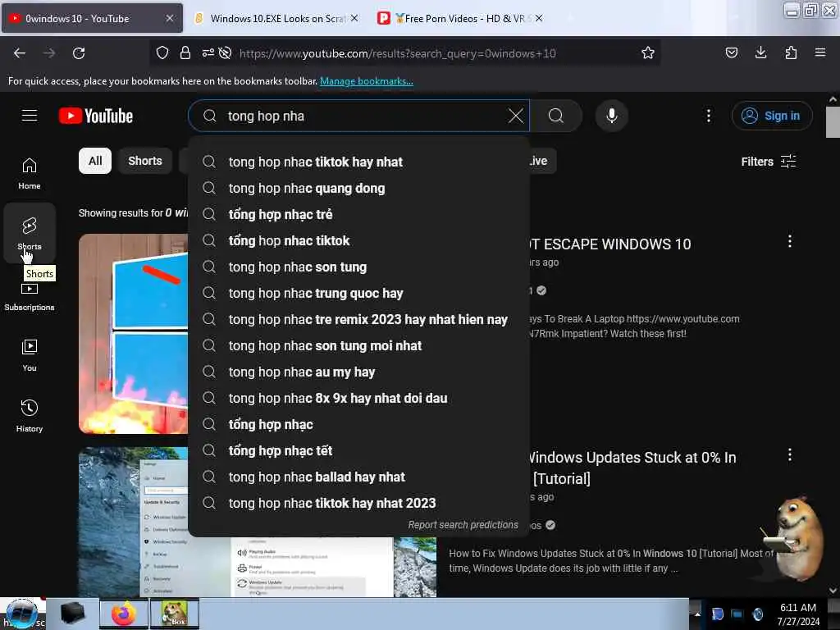Viewport: 840px width, 630px height.
Task: Select suggestion 'tong hop nhac son tung'
Action: [x=359, y=267]
